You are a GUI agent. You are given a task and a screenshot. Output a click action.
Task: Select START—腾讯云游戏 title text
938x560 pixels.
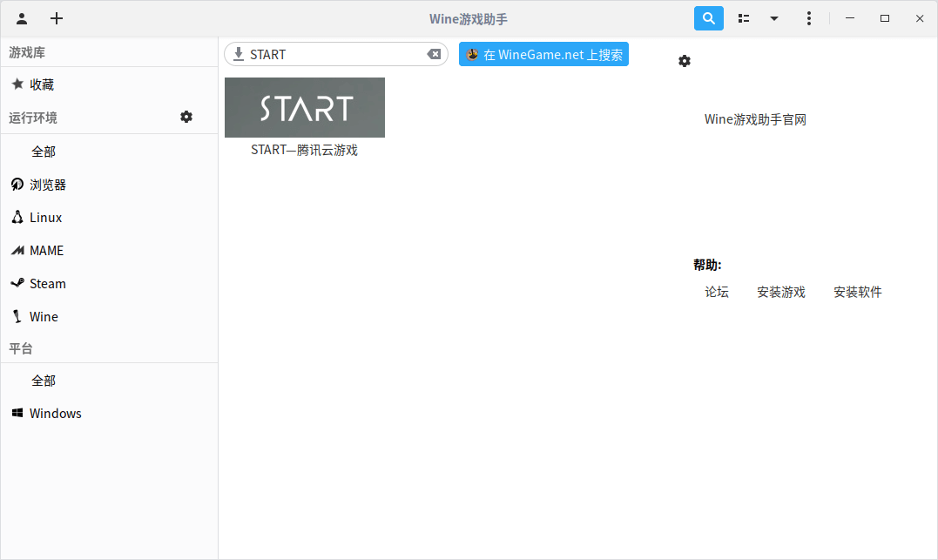(304, 150)
